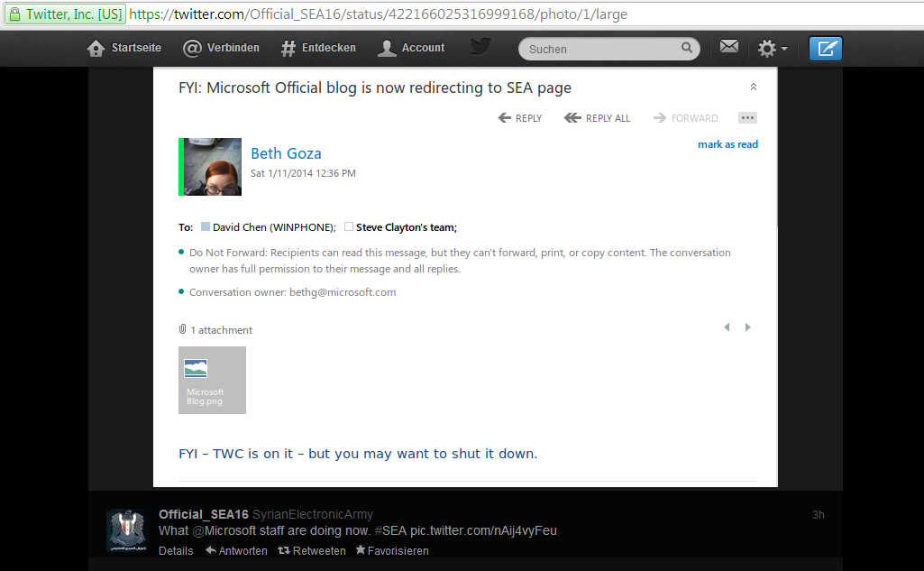Compose a new tweet

pyautogui.click(x=826, y=49)
